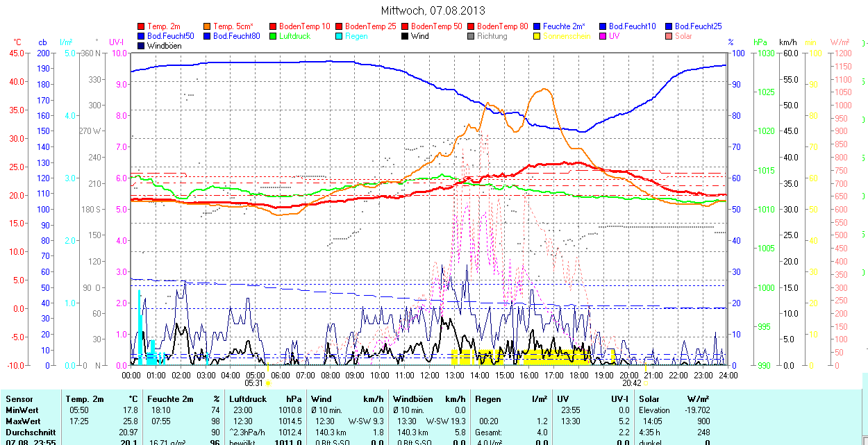This screenshot has width=868, height=445.
Task: Click the Solar legend label
Action: tap(683, 36)
